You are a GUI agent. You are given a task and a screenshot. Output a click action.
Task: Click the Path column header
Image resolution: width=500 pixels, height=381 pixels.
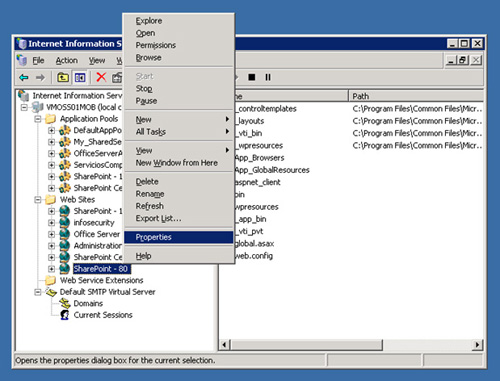416,96
